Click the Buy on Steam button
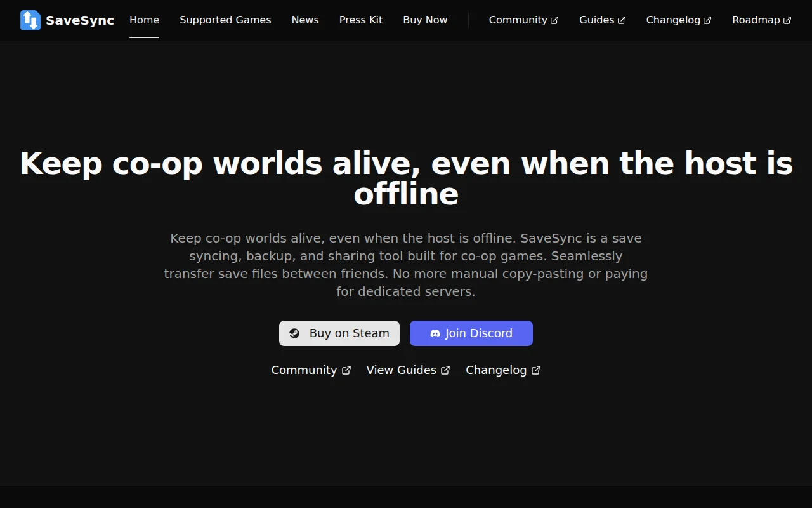The width and height of the screenshot is (812, 508). 339,333
